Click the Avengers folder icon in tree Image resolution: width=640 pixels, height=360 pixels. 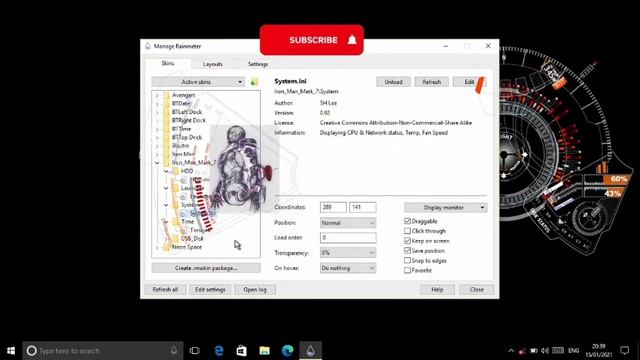coord(166,95)
